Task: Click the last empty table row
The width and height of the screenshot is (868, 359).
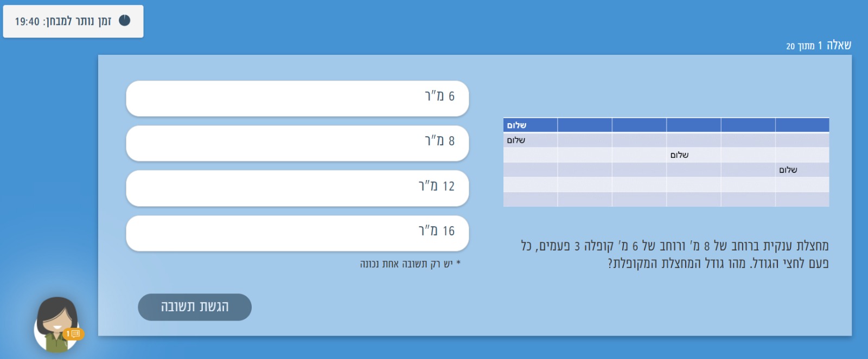Action: (666, 200)
